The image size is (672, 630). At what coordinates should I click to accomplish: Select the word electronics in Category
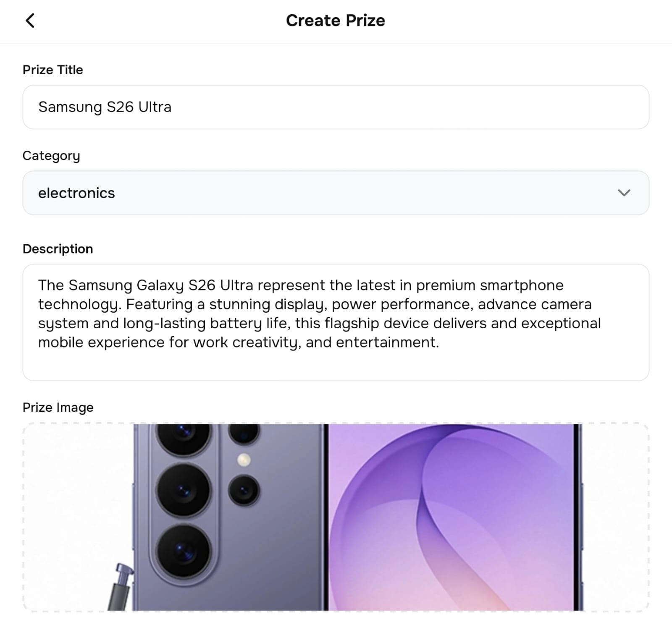point(76,193)
